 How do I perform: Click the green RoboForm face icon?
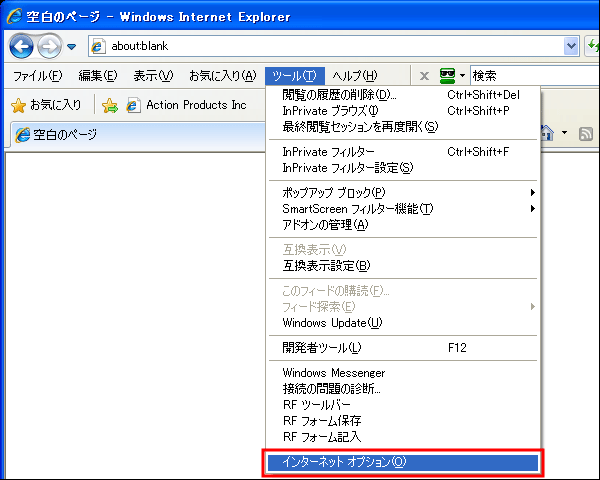coord(447,76)
